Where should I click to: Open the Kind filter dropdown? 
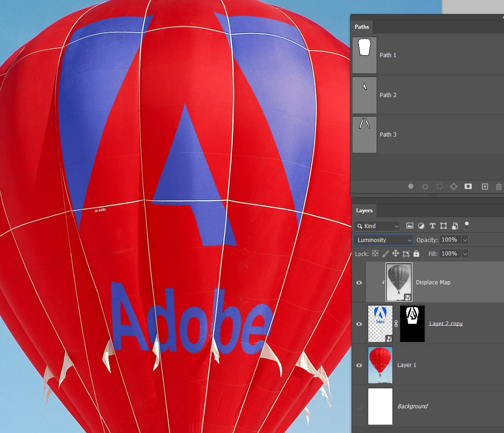click(377, 226)
